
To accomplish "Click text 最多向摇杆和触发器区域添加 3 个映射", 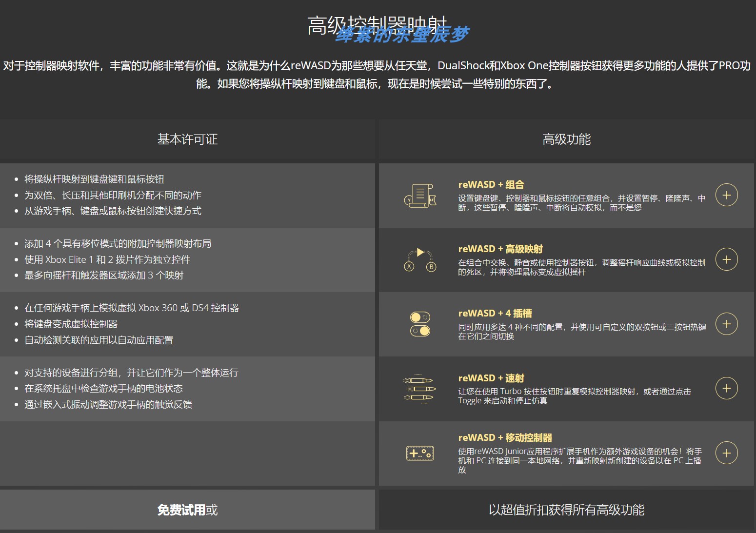I will coord(104,275).
